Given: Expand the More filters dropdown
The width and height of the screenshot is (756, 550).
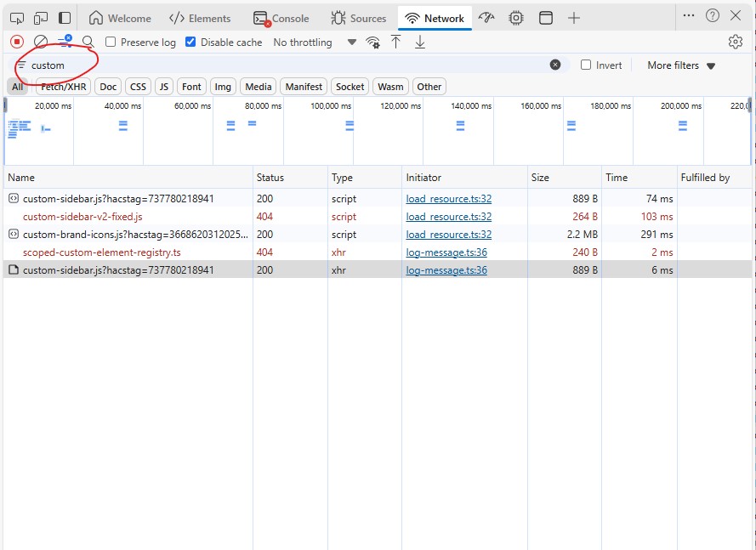Looking at the screenshot, I should (681, 65).
